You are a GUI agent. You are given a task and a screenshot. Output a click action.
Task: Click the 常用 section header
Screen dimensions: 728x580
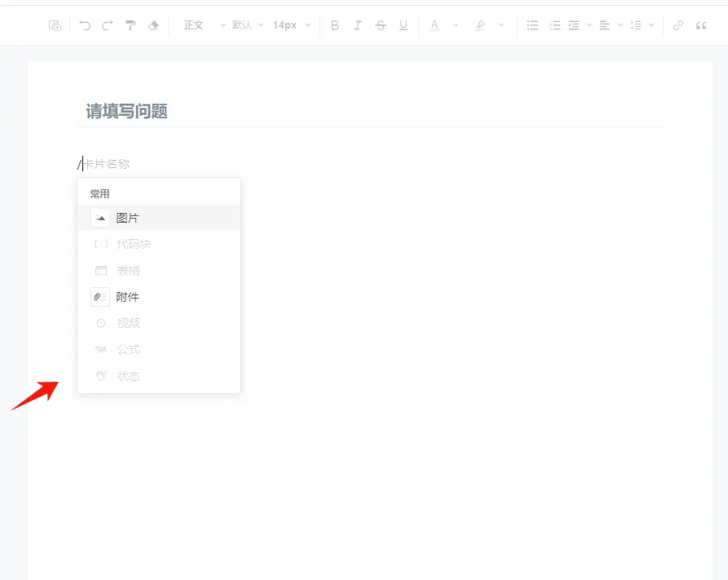click(x=99, y=194)
